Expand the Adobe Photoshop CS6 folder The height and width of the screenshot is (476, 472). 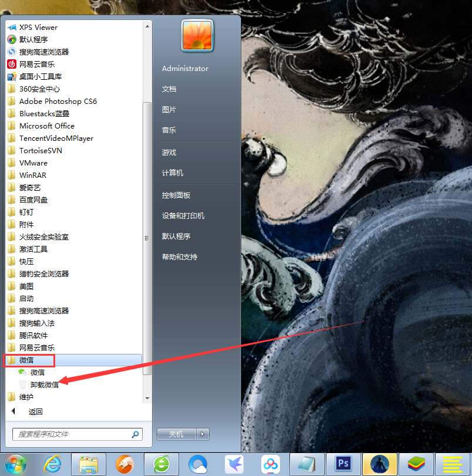(x=58, y=101)
